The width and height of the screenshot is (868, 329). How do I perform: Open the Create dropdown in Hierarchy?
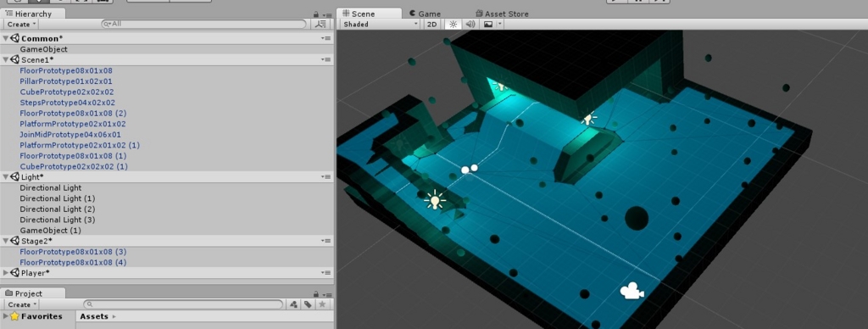click(x=21, y=25)
